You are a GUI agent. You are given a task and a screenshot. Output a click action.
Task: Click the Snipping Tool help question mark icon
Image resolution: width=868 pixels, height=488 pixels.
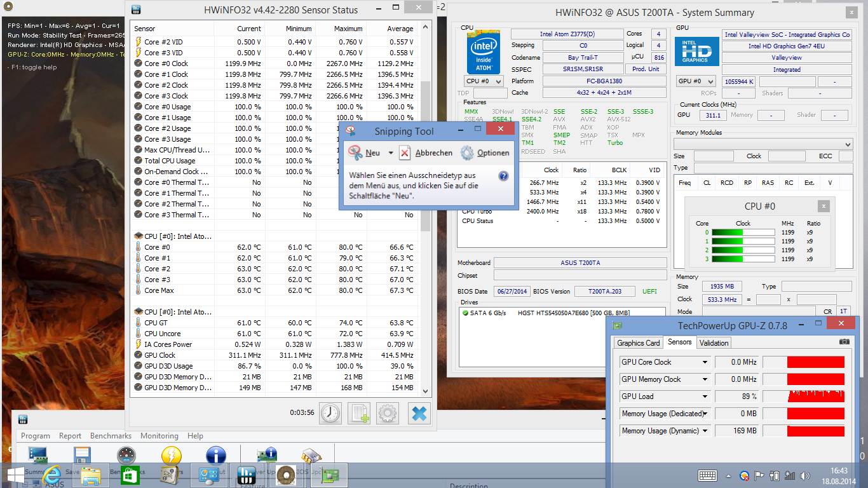pos(503,176)
